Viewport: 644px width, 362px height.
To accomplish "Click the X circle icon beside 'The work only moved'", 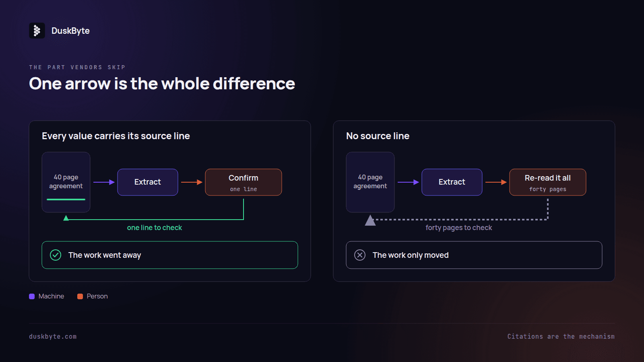I will tap(360, 255).
